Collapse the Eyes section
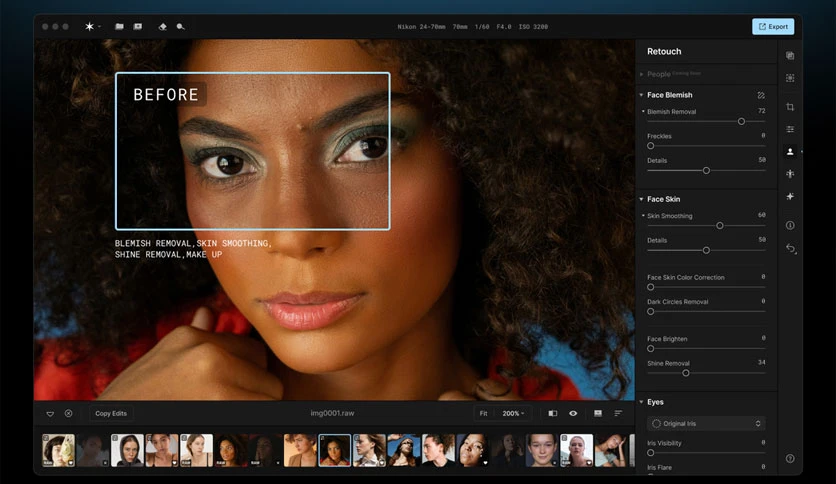 point(641,402)
